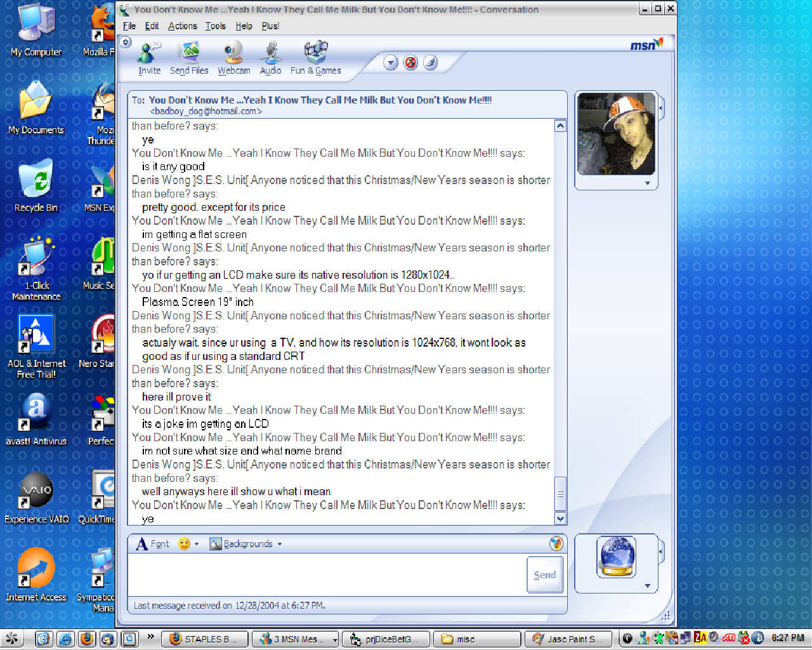
Task: Open Send Files from the toolbar
Action: 189,58
